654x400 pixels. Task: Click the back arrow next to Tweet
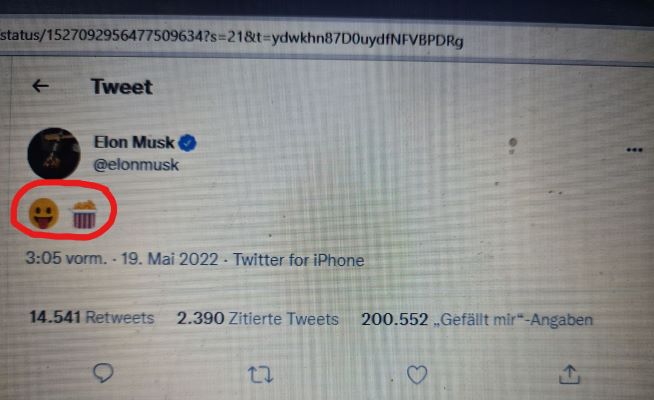[40, 86]
